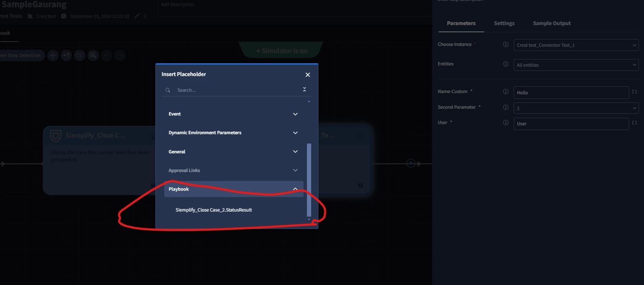Click the info icon on Siemplify_Close step
The height and width of the screenshot is (285, 644).
click(152, 136)
